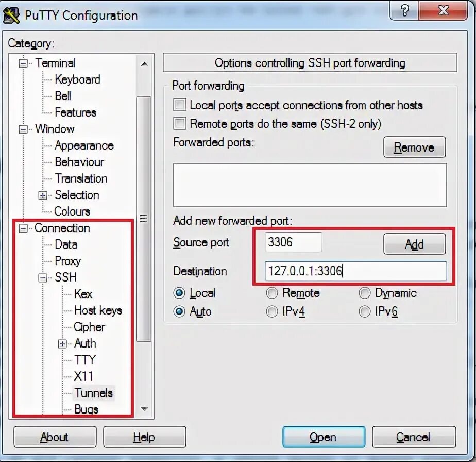Select the IPv4 radio button

271,311
